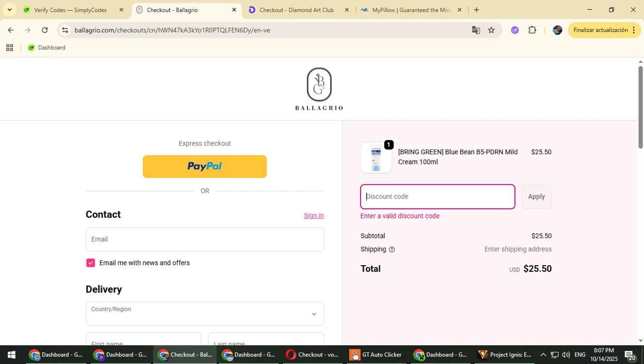Switch to Checkout - Diamond Art Club tab

pos(296,10)
